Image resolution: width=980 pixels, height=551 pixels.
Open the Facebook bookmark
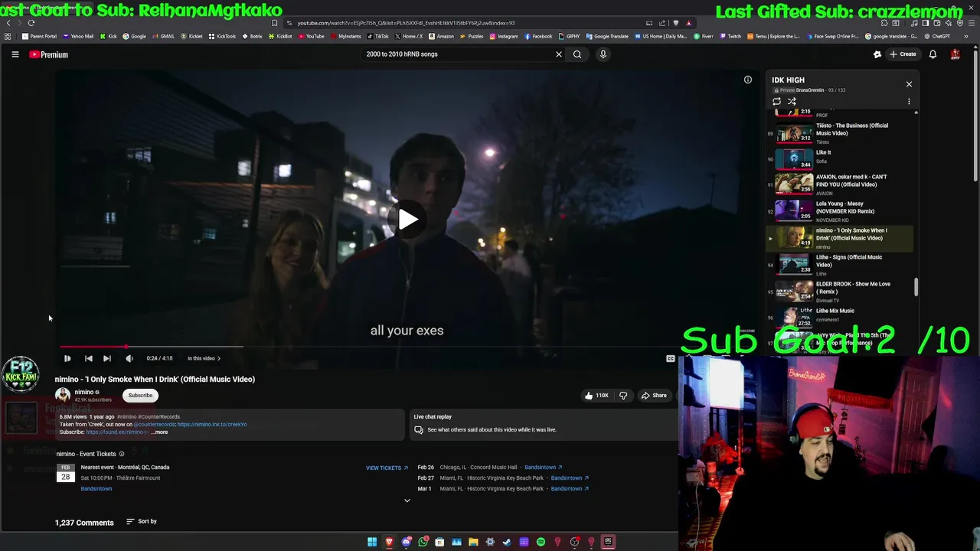(x=538, y=36)
